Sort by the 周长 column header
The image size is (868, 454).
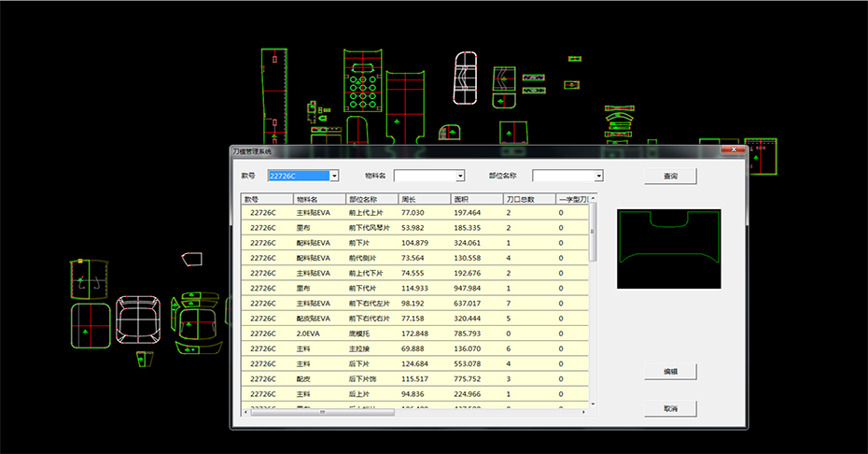click(x=423, y=199)
